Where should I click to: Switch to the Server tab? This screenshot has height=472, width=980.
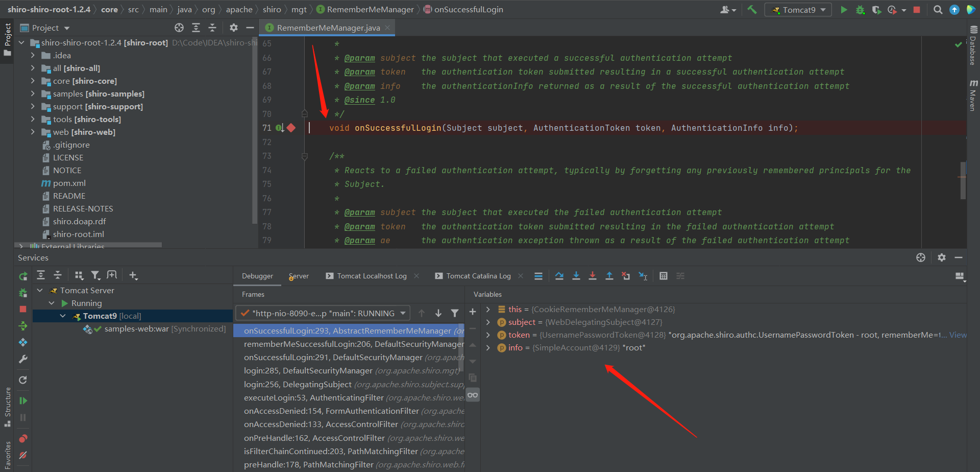[299, 276]
